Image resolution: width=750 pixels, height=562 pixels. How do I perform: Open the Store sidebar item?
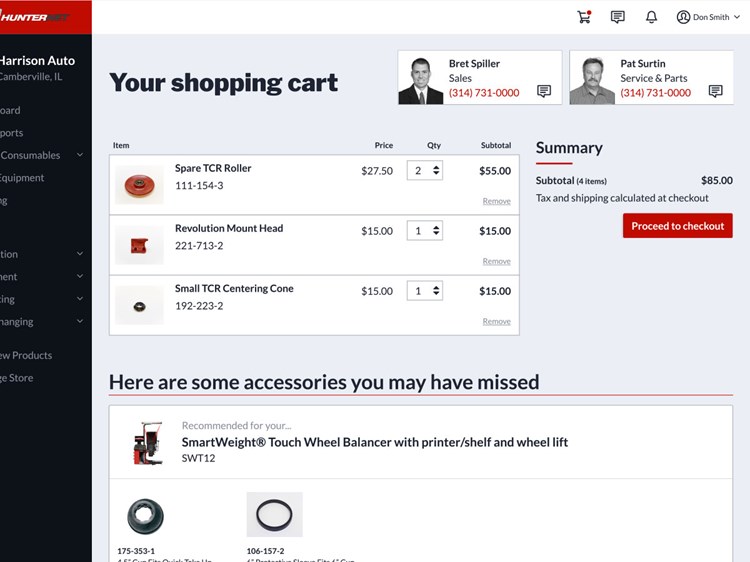point(17,378)
